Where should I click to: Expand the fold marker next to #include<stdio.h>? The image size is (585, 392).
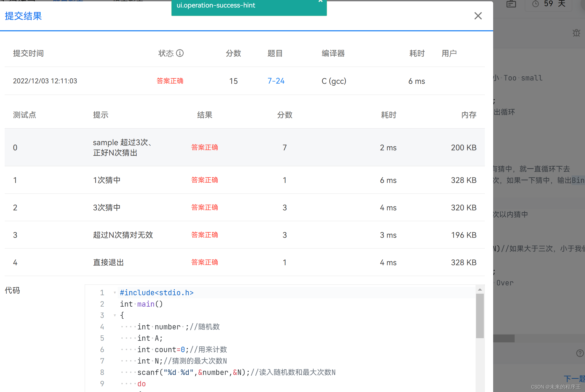115,293
